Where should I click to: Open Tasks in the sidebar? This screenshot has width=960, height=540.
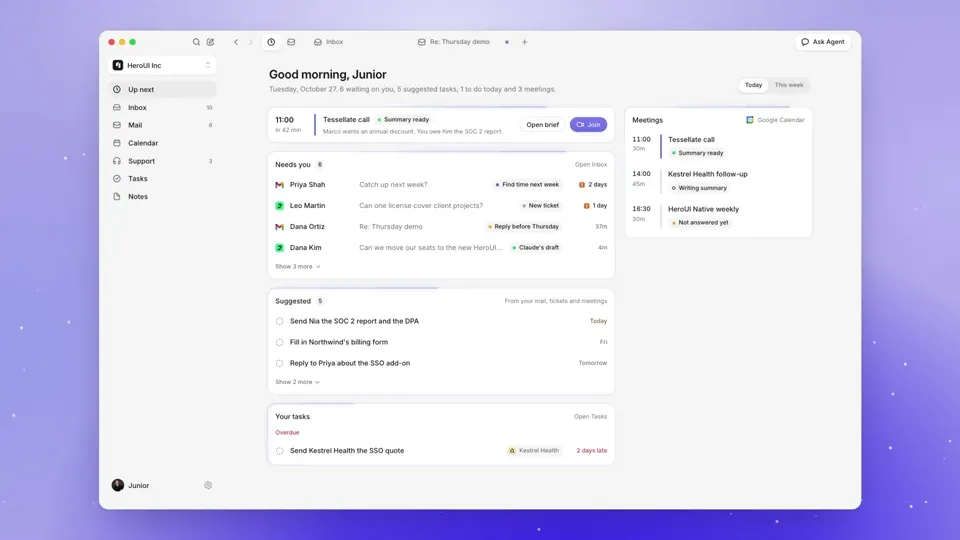point(162,179)
